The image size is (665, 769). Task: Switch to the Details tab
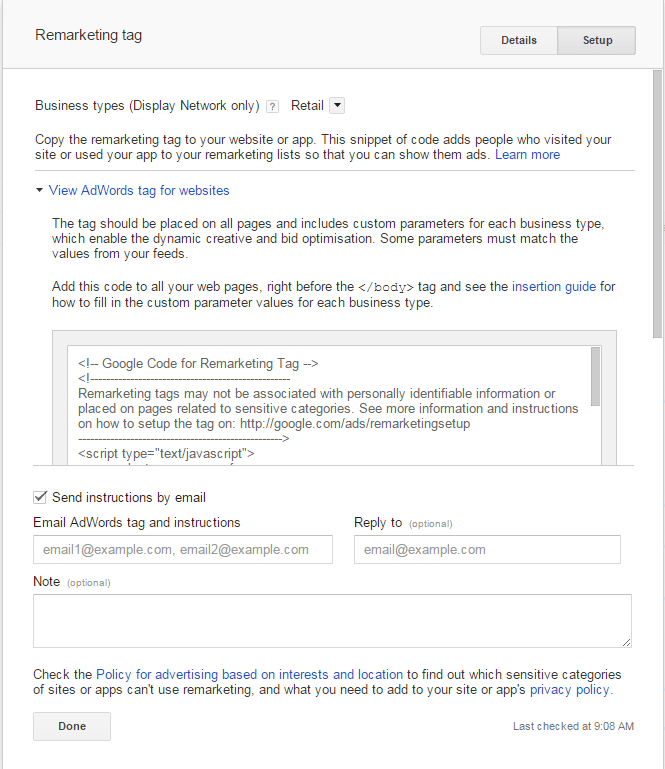click(x=518, y=40)
